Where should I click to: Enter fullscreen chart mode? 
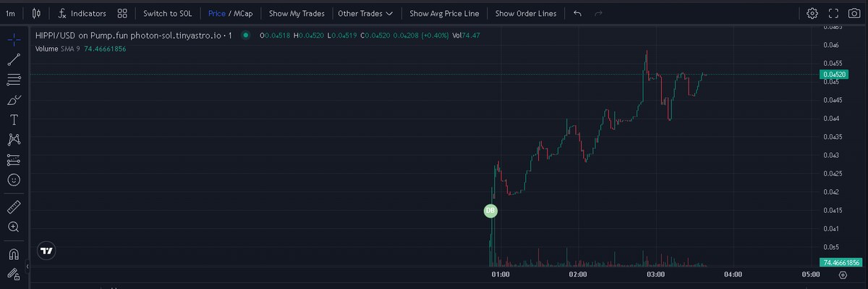(833, 13)
